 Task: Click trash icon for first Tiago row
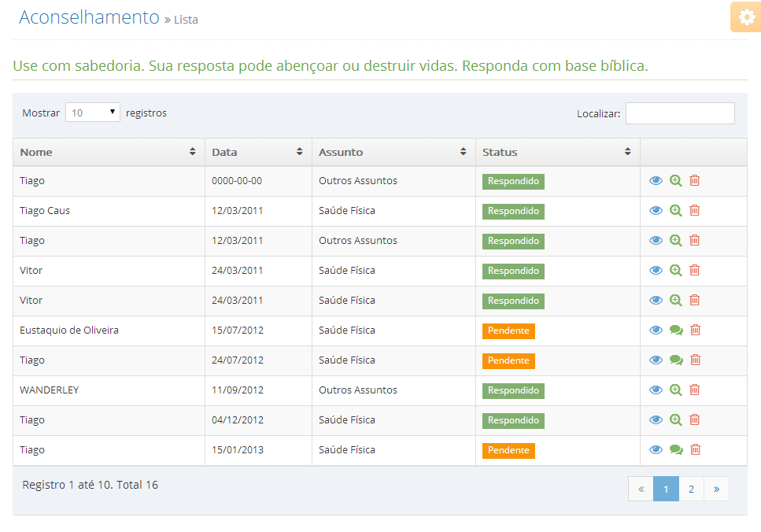[695, 180]
